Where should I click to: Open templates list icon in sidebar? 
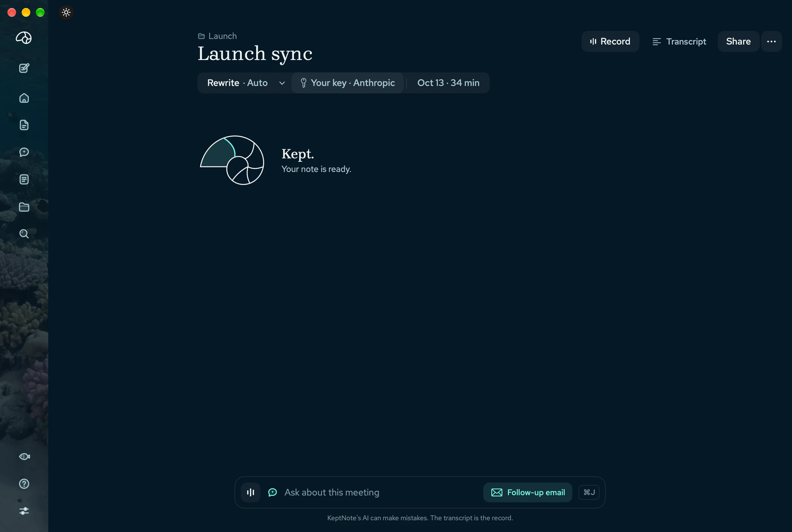click(24, 179)
